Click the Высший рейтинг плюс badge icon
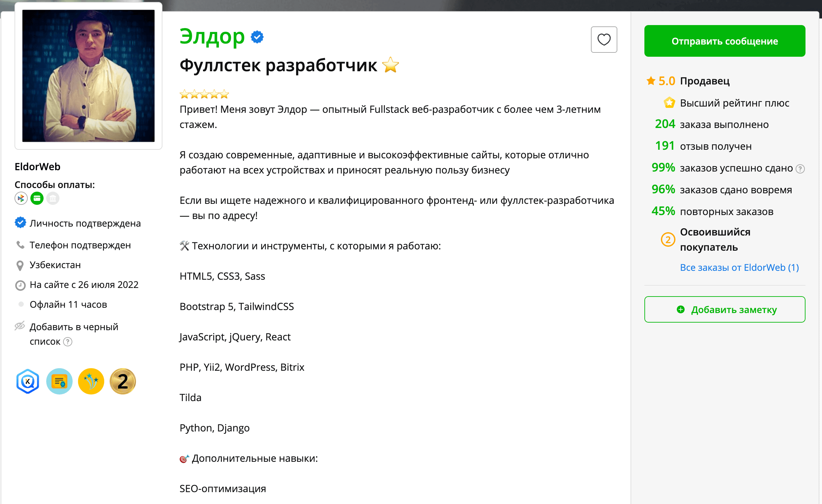 [669, 103]
